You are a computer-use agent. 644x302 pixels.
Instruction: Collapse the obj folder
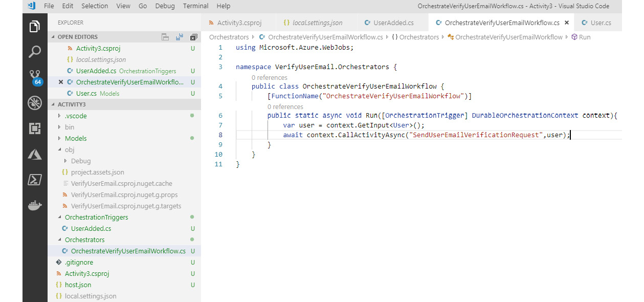click(x=69, y=149)
